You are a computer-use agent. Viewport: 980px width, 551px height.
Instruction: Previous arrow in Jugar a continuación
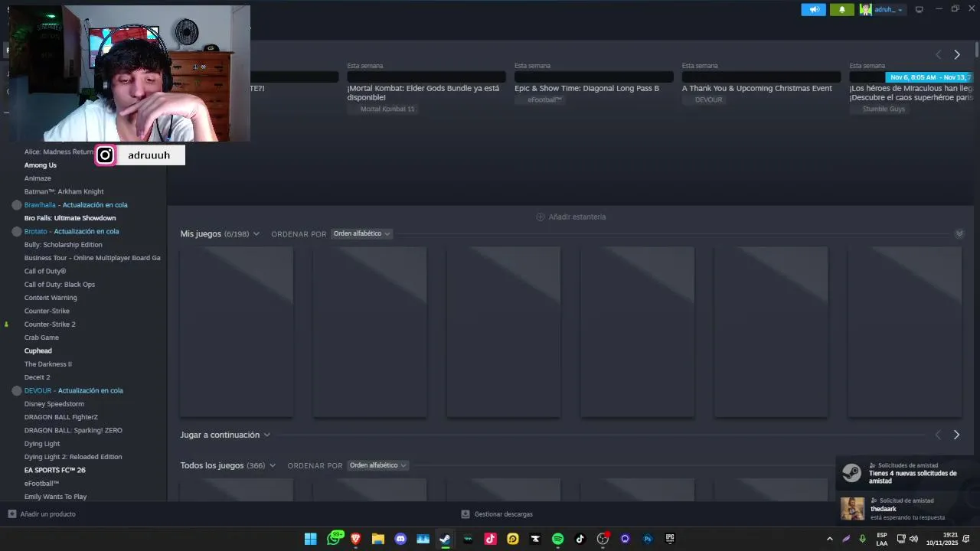click(x=938, y=435)
